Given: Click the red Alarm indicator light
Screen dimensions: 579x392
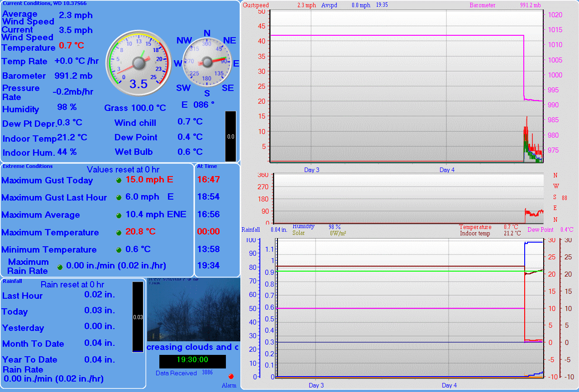Looking at the screenshot, I should tap(231, 377).
